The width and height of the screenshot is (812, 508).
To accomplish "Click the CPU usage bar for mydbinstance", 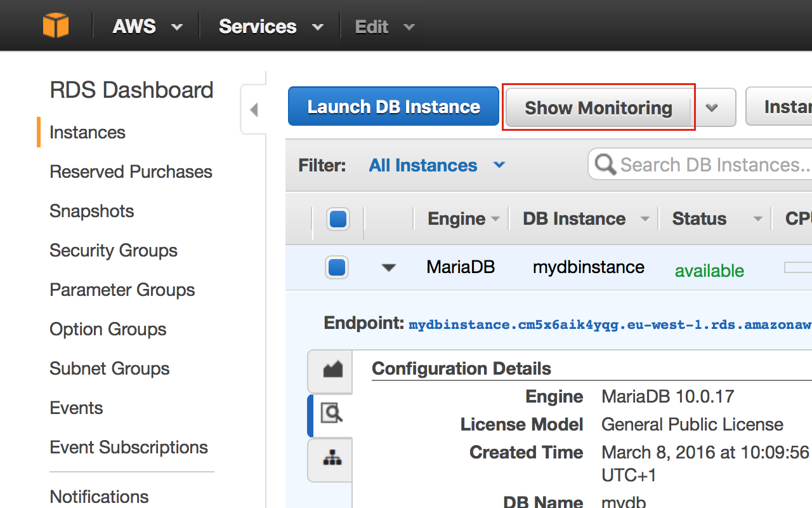I will pyautogui.click(x=798, y=267).
